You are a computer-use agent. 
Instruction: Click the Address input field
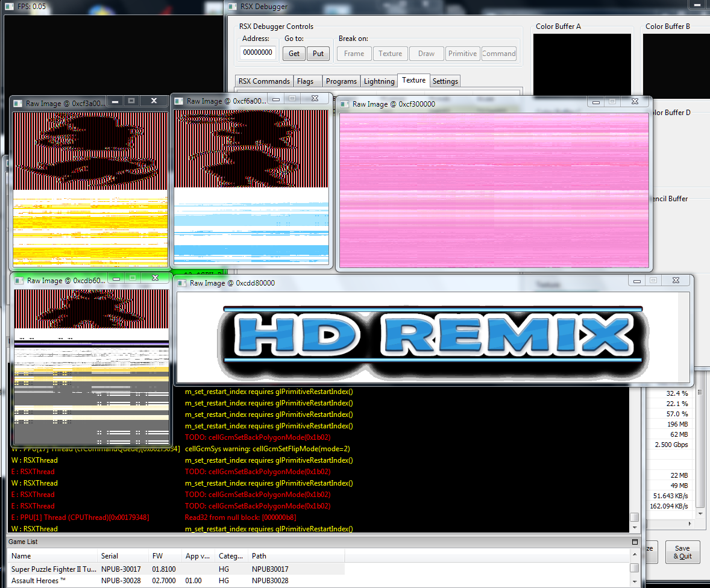(258, 53)
